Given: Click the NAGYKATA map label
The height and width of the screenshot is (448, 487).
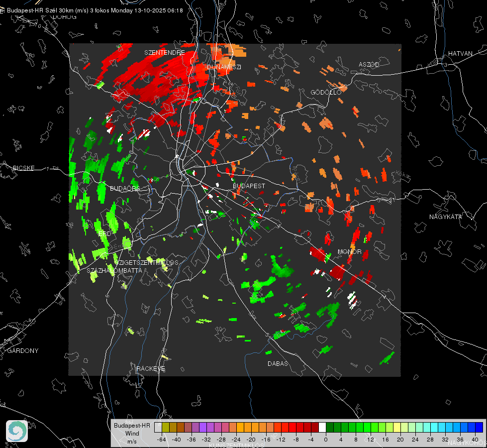Looking at the screenshot, I should click(x=445, y=217).
